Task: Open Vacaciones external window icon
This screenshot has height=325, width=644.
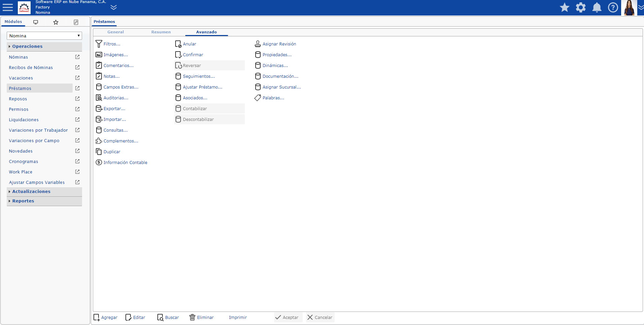Action: click(x=77, y=78)
